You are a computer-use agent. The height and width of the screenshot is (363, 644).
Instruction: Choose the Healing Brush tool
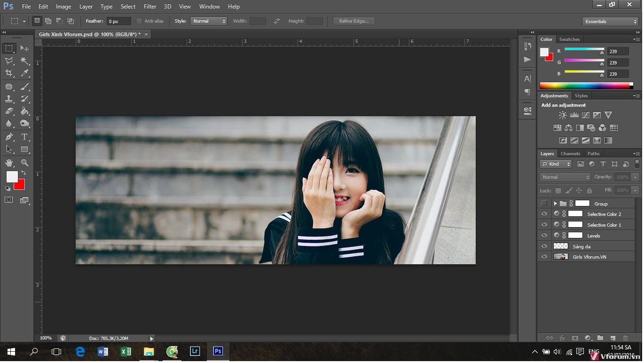coord(9,87)
